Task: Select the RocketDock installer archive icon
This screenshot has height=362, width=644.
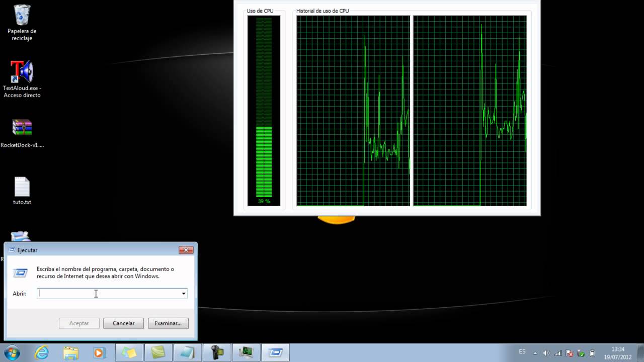Action: (22, 128)
